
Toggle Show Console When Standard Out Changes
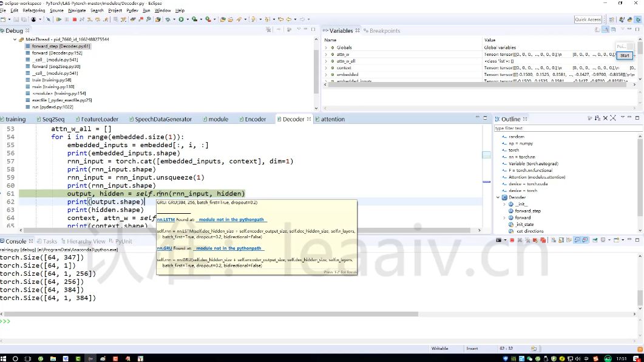577,240
